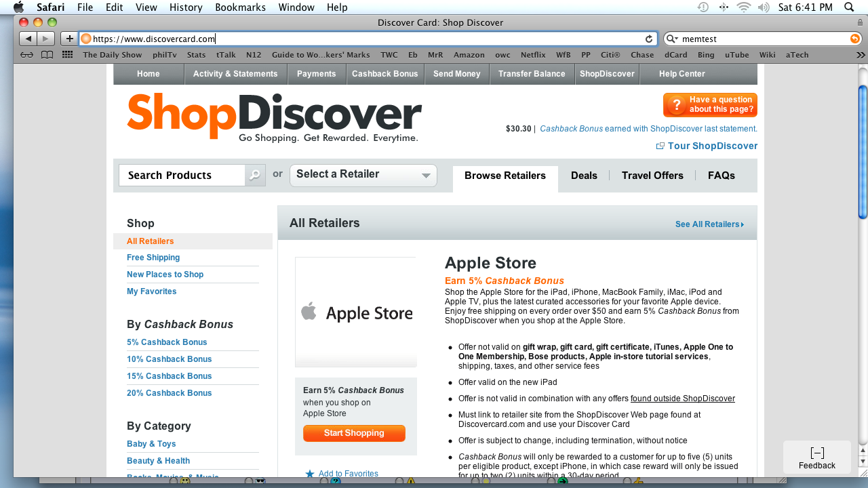Screen dimensions: 868x488
Task: Expand the Select a Retailer dropdown
Action: click(363, 175)
